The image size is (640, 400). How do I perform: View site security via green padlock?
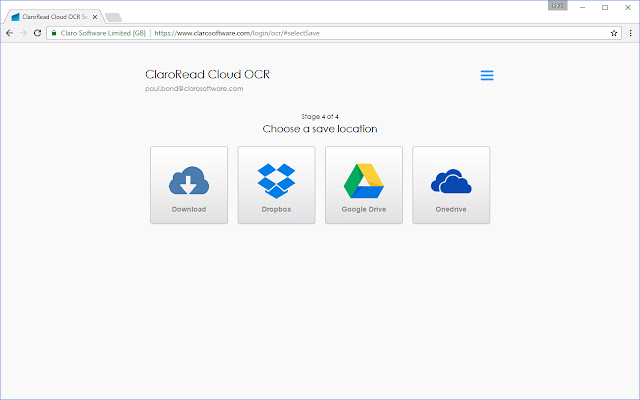pos(54,33)
